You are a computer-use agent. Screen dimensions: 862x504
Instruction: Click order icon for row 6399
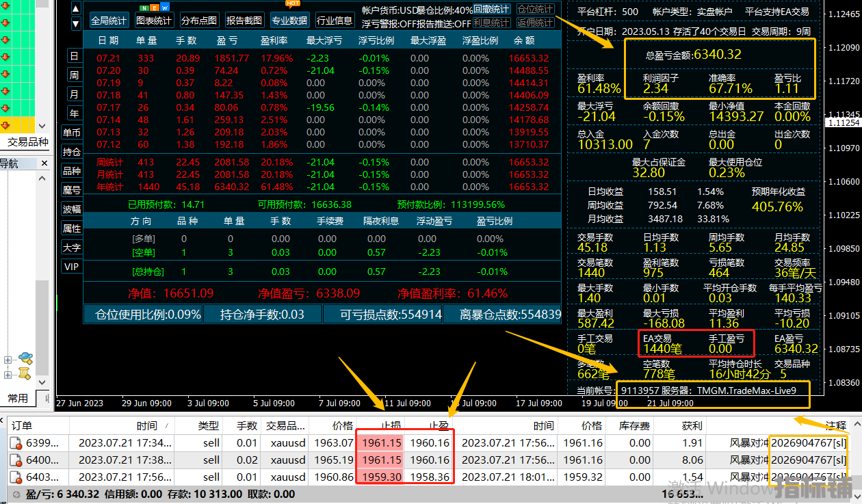pos(16,443)
